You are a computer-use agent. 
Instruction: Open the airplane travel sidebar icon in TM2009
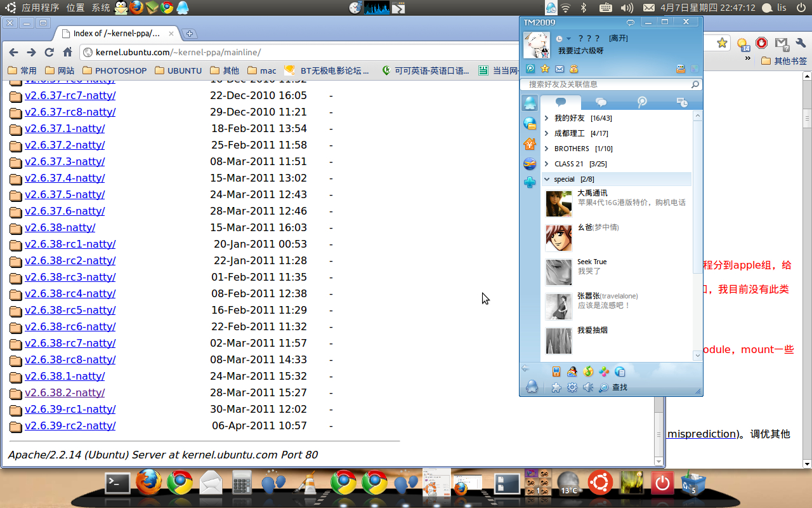[x=530, y=164]
